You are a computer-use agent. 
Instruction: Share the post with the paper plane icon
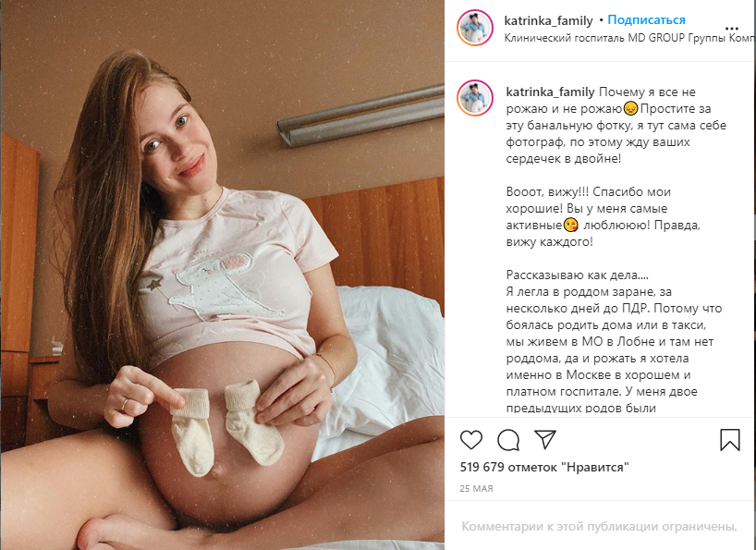point(545,439)
